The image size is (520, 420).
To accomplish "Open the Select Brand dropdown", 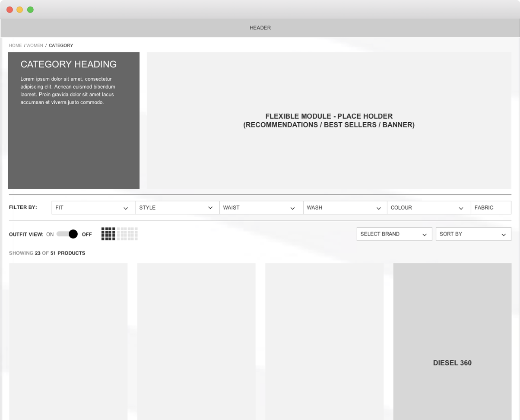I will pyautogui.click(x=394, y=234).
